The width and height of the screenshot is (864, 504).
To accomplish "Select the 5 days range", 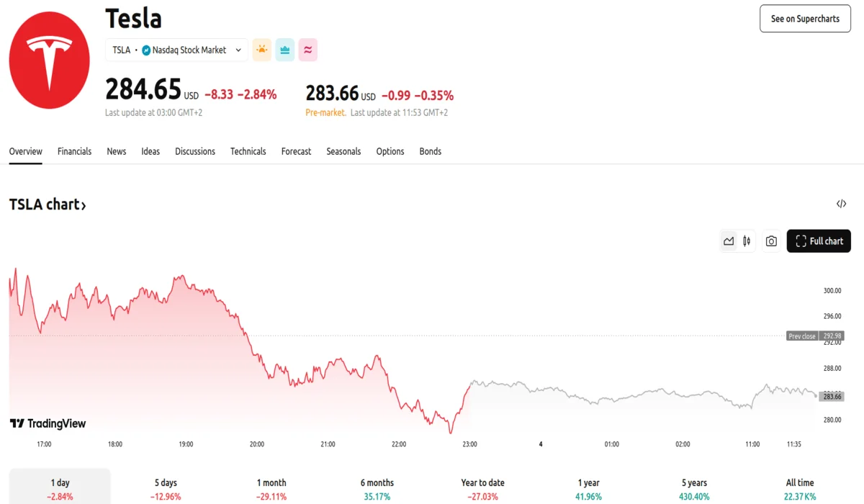I will click(x=166, y=488).
